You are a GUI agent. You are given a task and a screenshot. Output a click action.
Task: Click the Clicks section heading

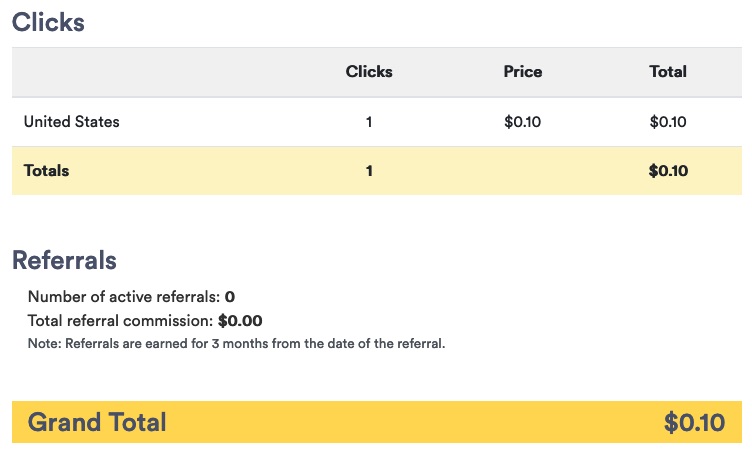pos(48,22)
